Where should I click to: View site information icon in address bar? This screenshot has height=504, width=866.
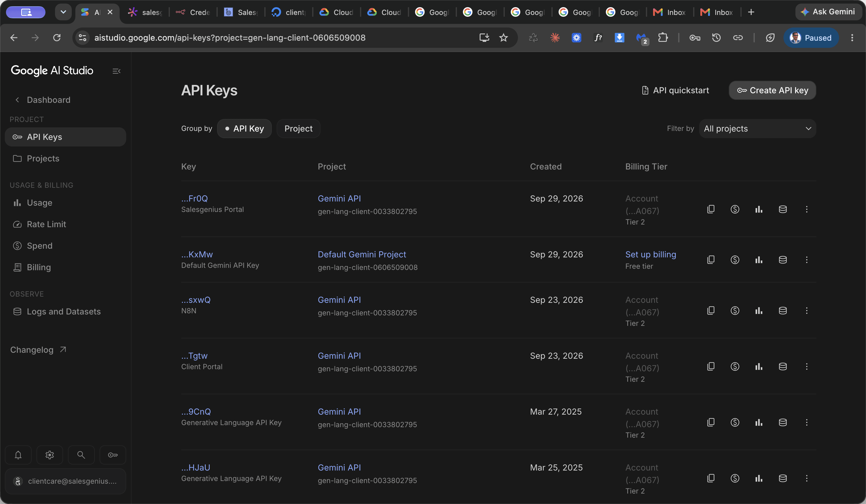point(83,37)
